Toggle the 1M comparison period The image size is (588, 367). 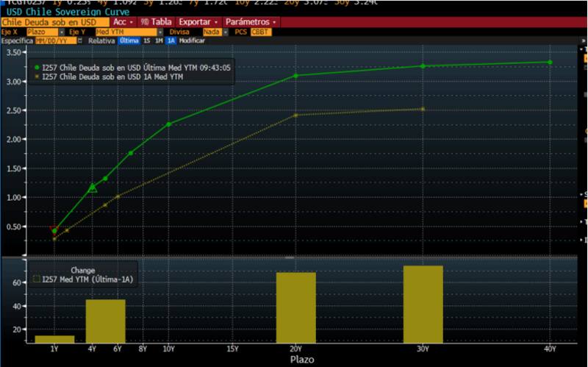[x=158, y=41]
